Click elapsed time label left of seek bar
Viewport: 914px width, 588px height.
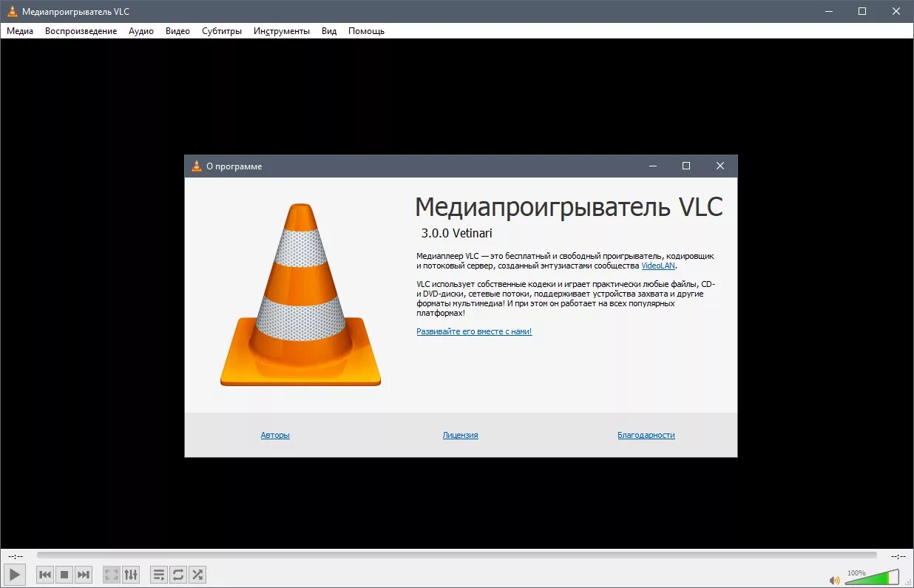point(16,555)
